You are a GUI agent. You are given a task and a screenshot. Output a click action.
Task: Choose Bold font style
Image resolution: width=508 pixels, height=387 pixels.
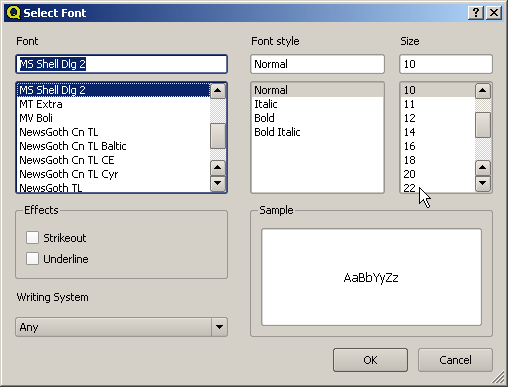point(317,118)
